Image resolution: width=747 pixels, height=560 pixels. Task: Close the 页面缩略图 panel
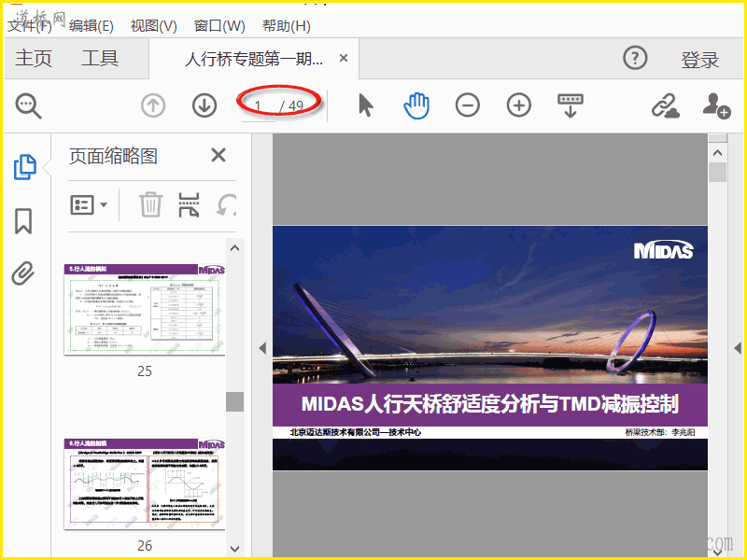pos(218,155)
